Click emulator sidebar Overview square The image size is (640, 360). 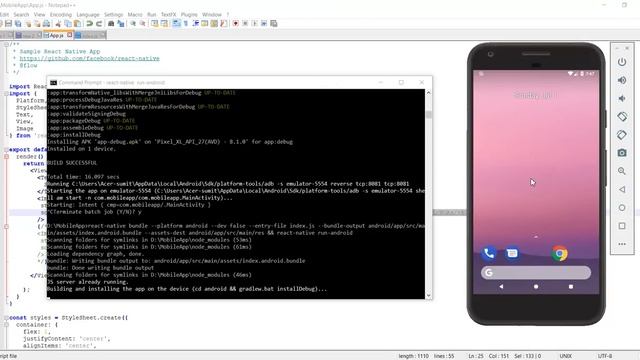tap(622, 226)
